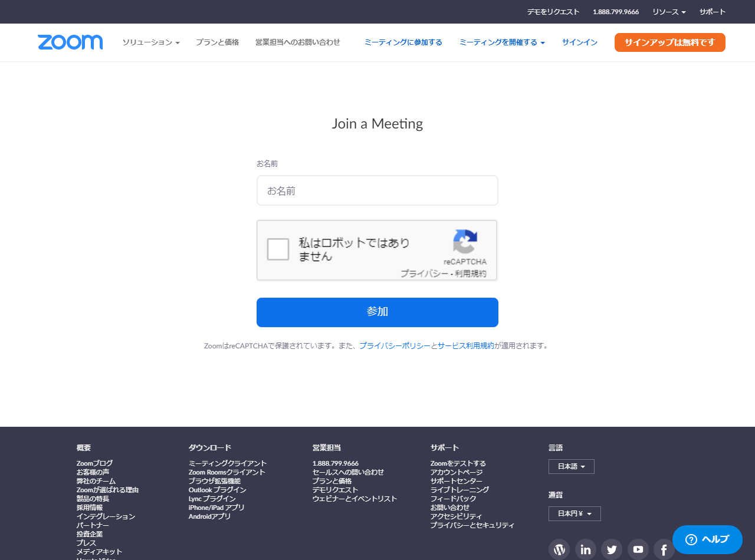Click the blue 参加 button
The height and width of the screenshot is (560, 755).
377,312
